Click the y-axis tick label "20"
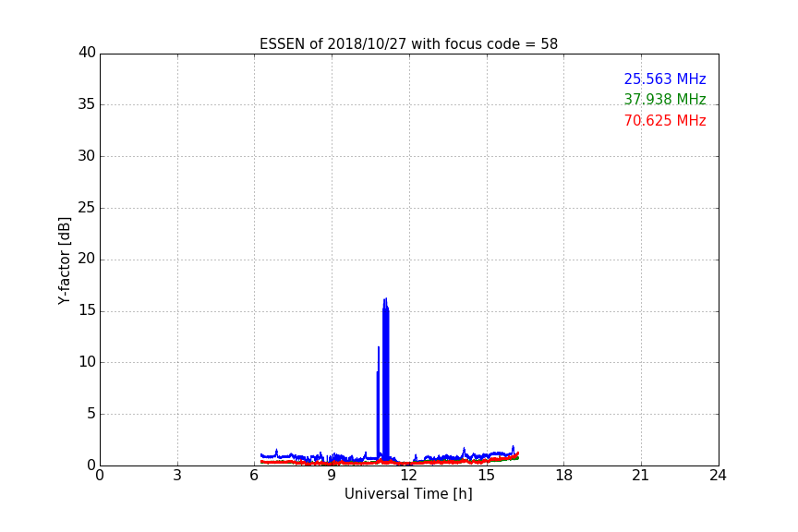The width and height of the screenshot is (798, 532). click(x=87, y=260)
